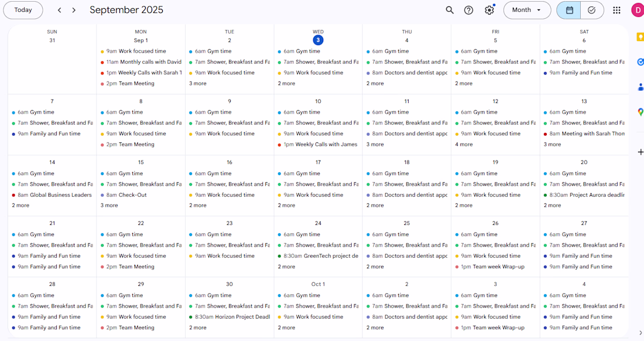Expand '2 more' on Wednesday Sep 3
Image resolution: width=644 pixels, height=341 pixels.
click(x=286, y=83)
